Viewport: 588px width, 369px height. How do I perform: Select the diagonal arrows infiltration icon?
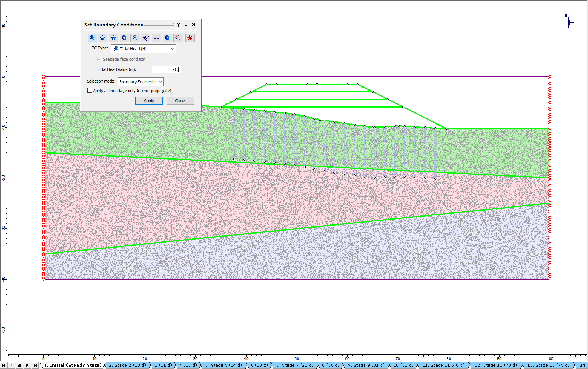146,38
